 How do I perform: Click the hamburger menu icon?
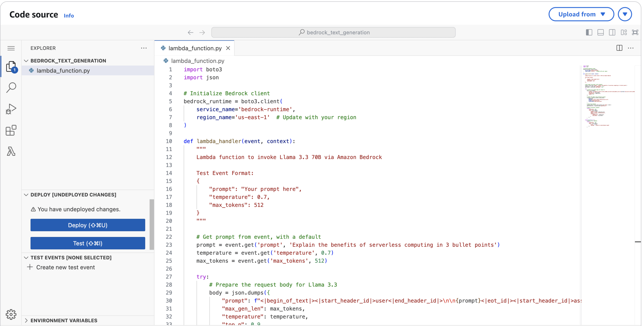[11, 48]
